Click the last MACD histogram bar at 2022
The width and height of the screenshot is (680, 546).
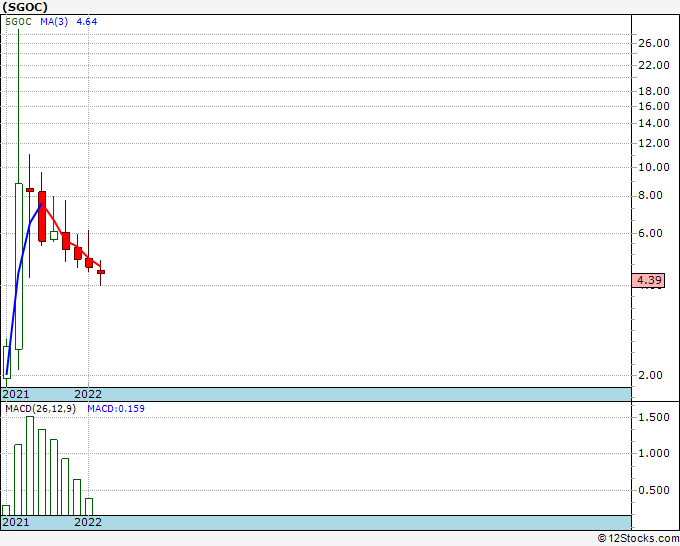[89, 507]
